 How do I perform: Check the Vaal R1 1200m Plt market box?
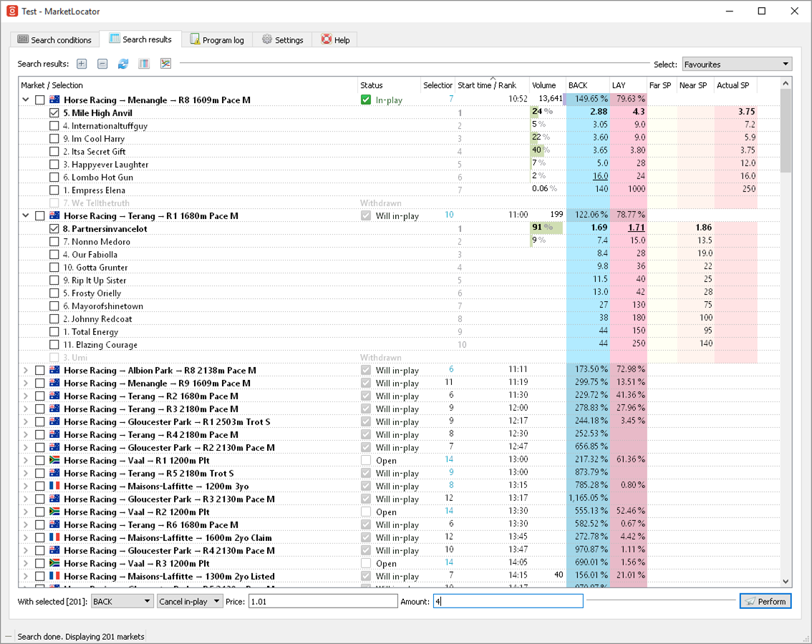[40, 460]
